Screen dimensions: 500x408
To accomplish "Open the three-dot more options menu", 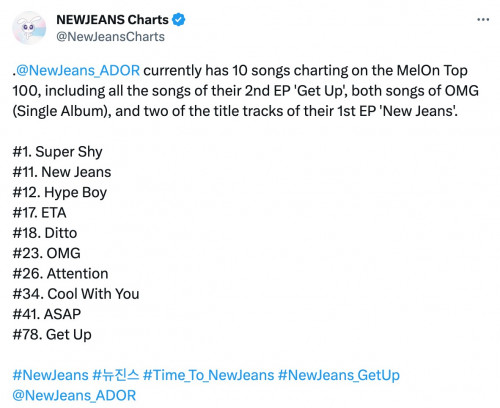I will coord(483,20).
